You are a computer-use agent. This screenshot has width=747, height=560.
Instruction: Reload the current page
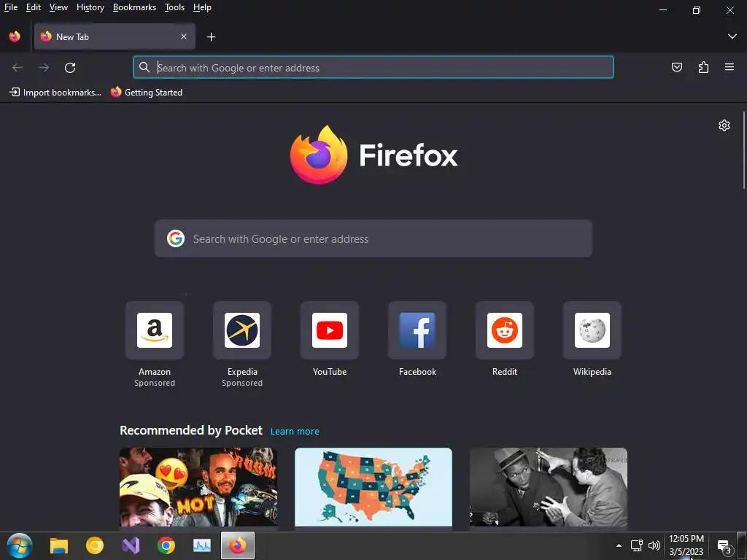(70, 68)
